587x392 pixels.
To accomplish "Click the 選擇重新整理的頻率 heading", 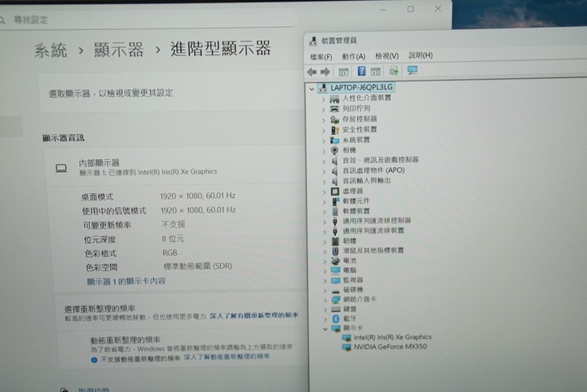I will click(99, 309).
